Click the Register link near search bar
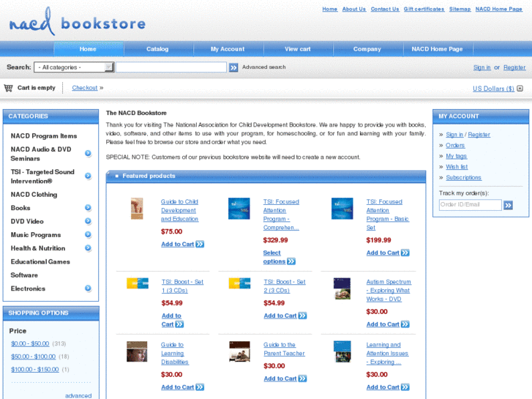The height and width of the screenshot is (399, 532). (x=514, y=67)
